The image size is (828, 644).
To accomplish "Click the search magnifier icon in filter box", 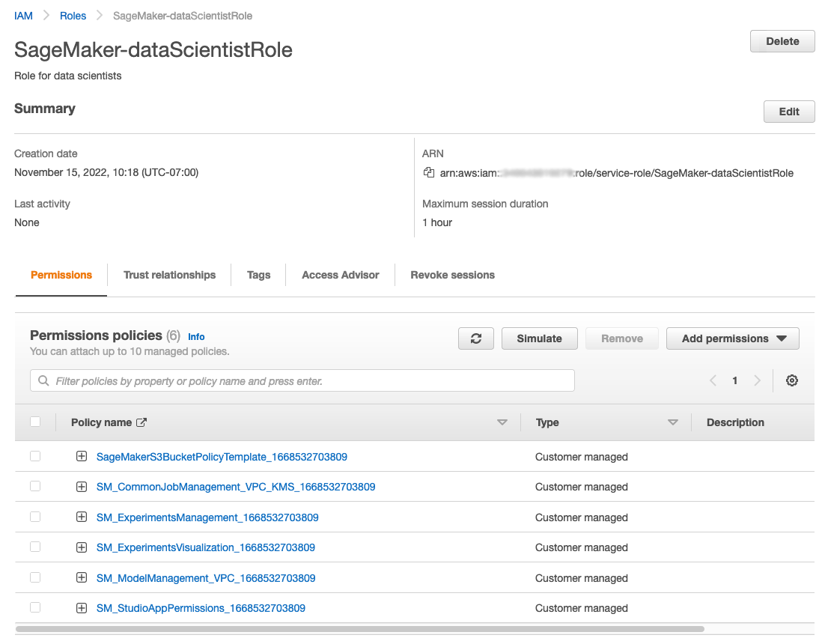I will [44, 380].
